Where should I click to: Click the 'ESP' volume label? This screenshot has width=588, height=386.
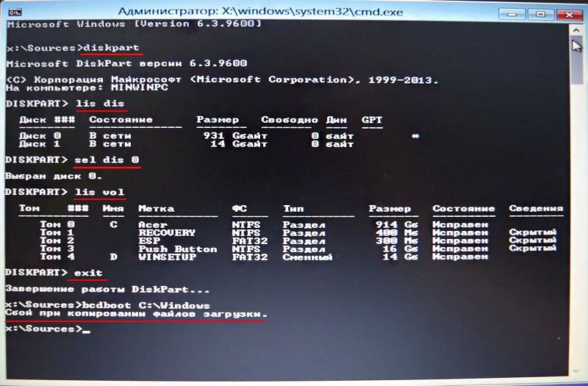click(x=149, y=241)
